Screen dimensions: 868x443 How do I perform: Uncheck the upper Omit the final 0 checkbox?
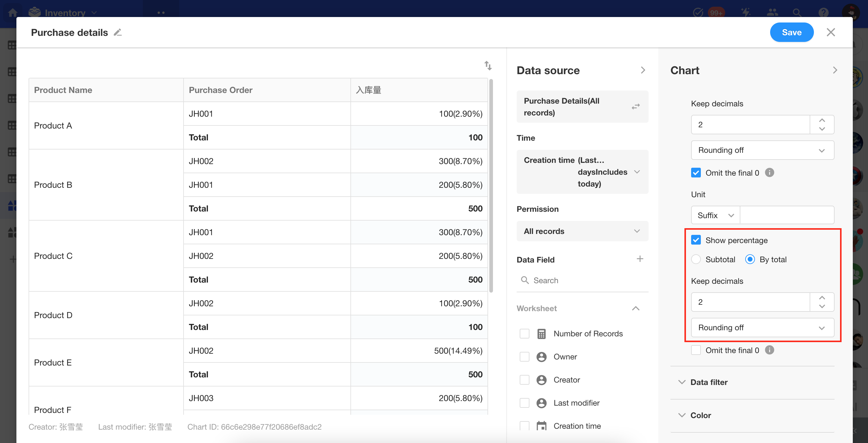[696, 173]
